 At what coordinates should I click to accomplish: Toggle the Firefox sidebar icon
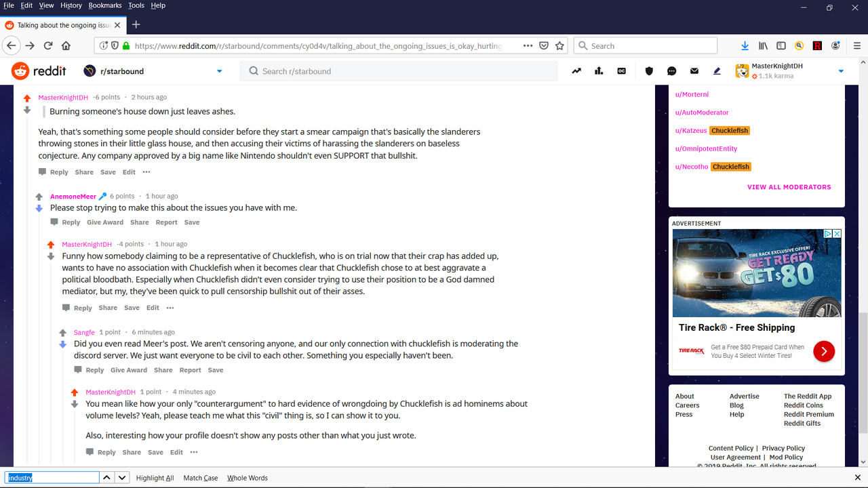(781, 45)
